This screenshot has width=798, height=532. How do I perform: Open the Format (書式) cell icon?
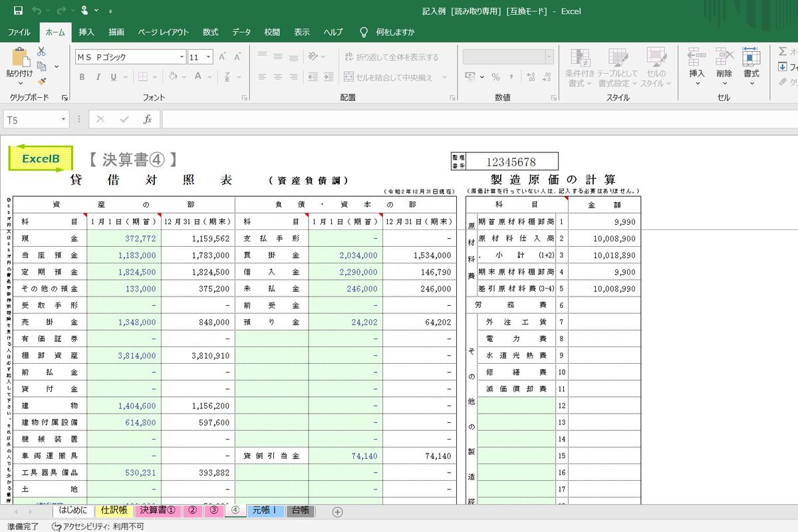(x=751, y=57)
